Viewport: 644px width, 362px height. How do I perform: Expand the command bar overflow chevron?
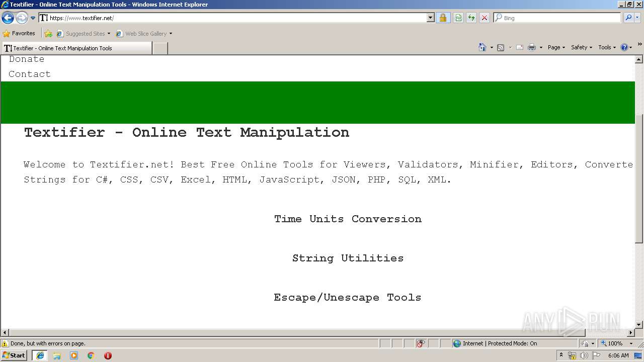(x=639, y=45)
